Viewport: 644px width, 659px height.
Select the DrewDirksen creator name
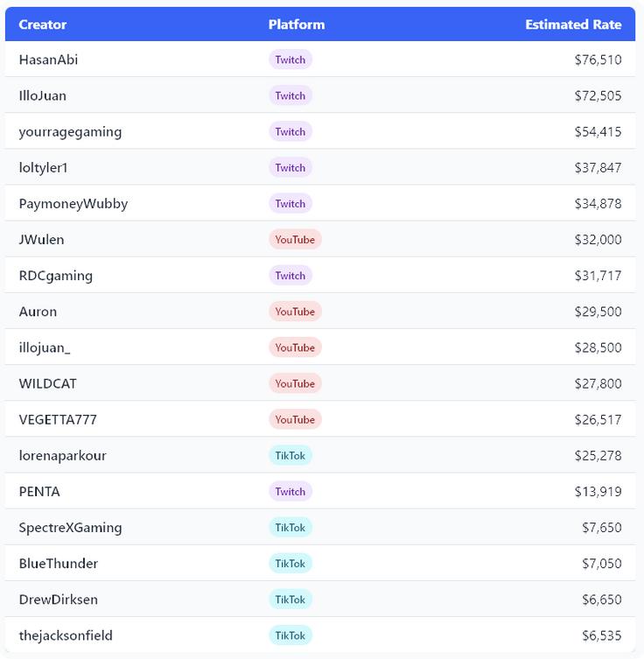pos(58,599)
